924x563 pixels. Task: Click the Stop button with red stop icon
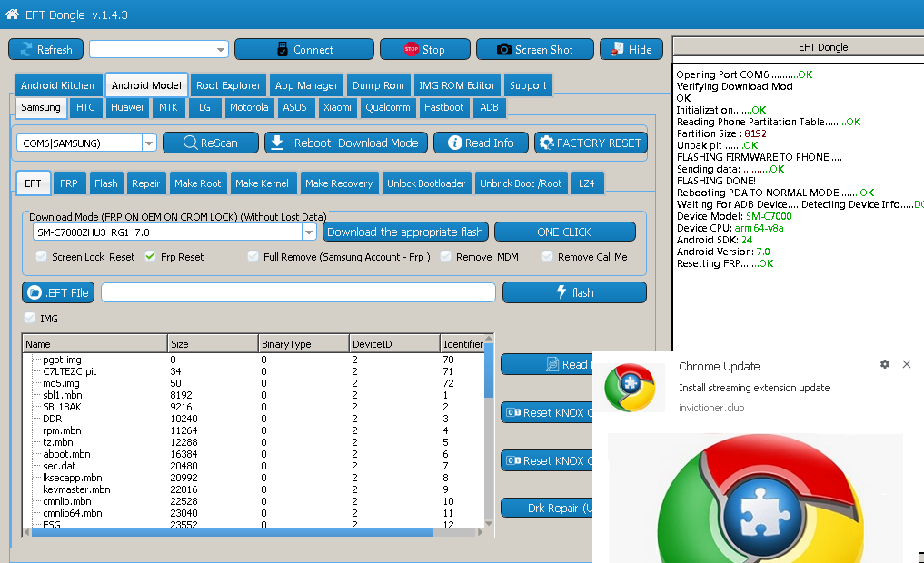[425, 49]
